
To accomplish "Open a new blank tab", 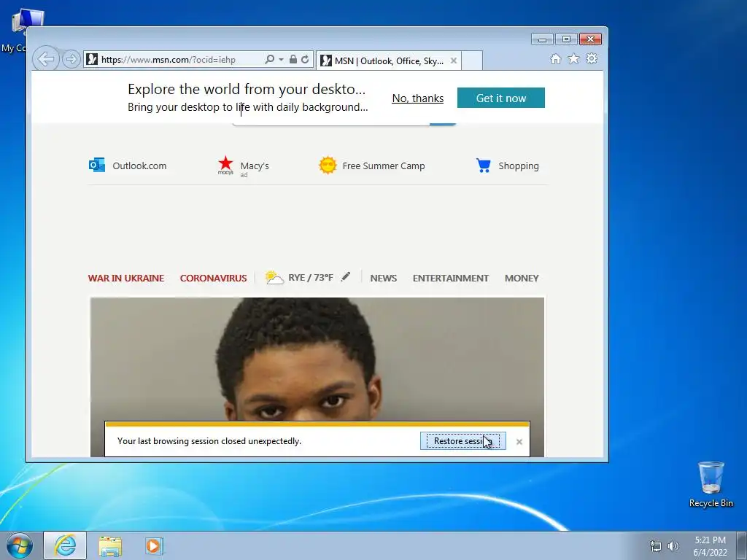I will coord(472,61).
